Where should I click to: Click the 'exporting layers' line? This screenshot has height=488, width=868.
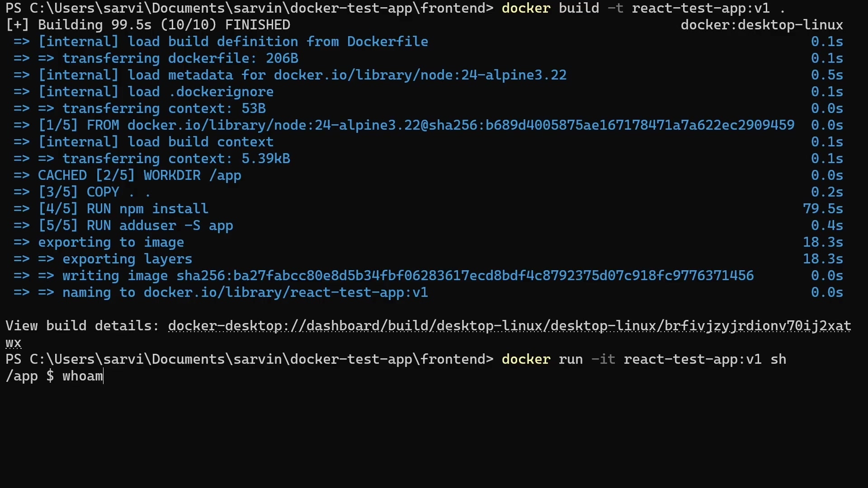pos(103,259)
